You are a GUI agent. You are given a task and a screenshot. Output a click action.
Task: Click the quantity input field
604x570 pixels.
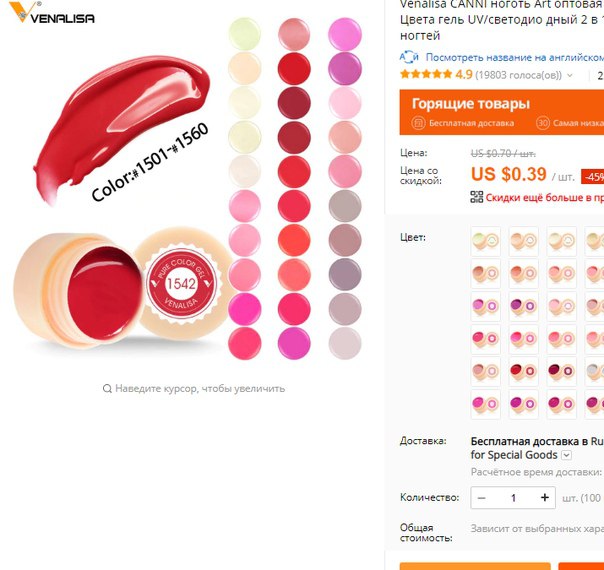pos(513,498)
